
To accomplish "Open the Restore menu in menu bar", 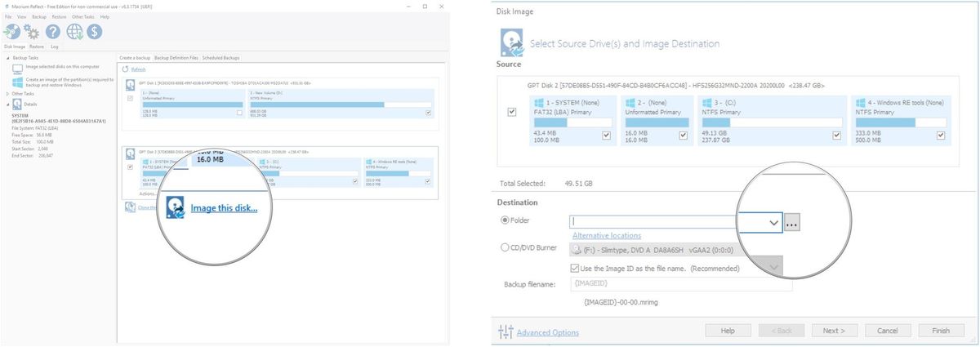I will tap(59, 16).
